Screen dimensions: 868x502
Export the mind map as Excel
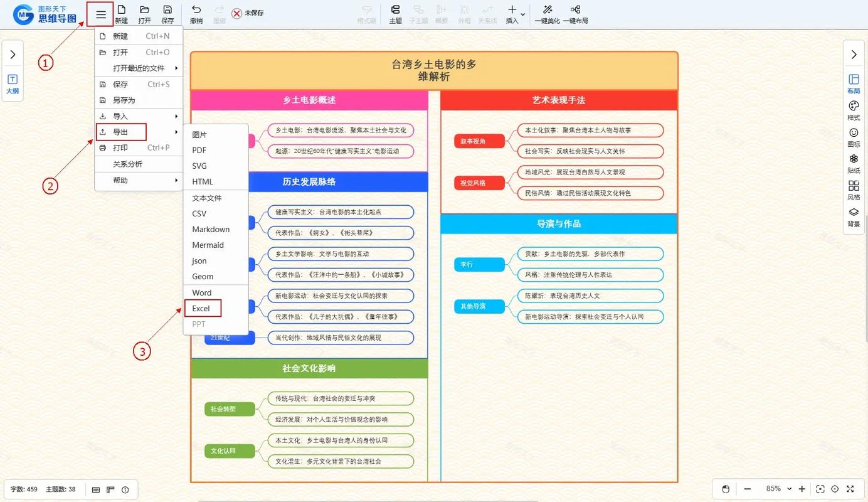[x=202, y=308]
